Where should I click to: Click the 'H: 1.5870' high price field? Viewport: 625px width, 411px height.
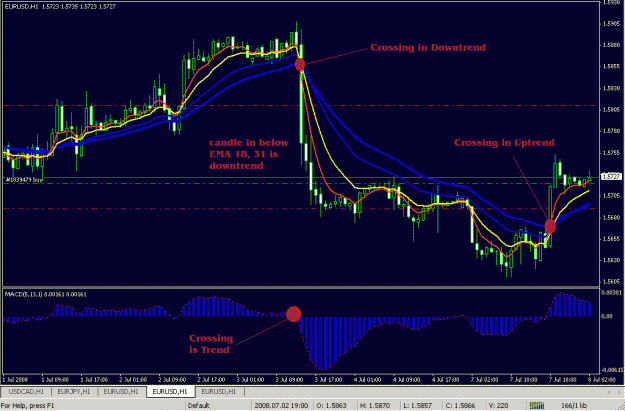click(376, 406)
